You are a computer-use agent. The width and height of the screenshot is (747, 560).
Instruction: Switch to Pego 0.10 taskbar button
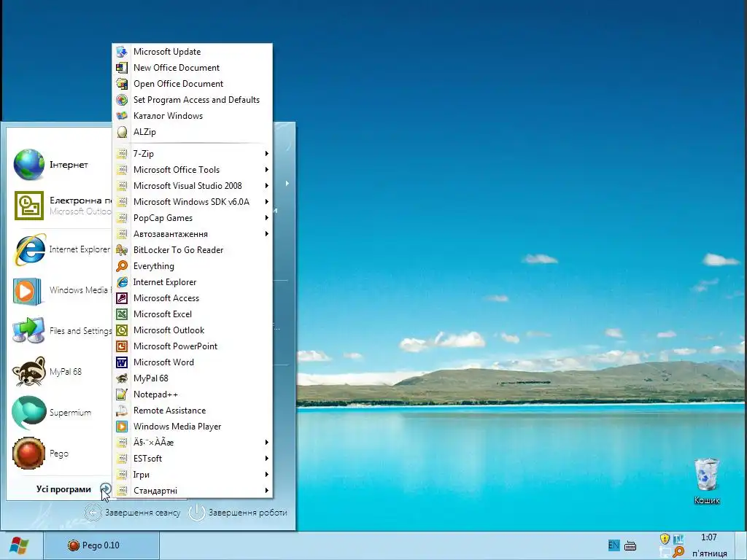pyautogui.click(x=101, y=545)
